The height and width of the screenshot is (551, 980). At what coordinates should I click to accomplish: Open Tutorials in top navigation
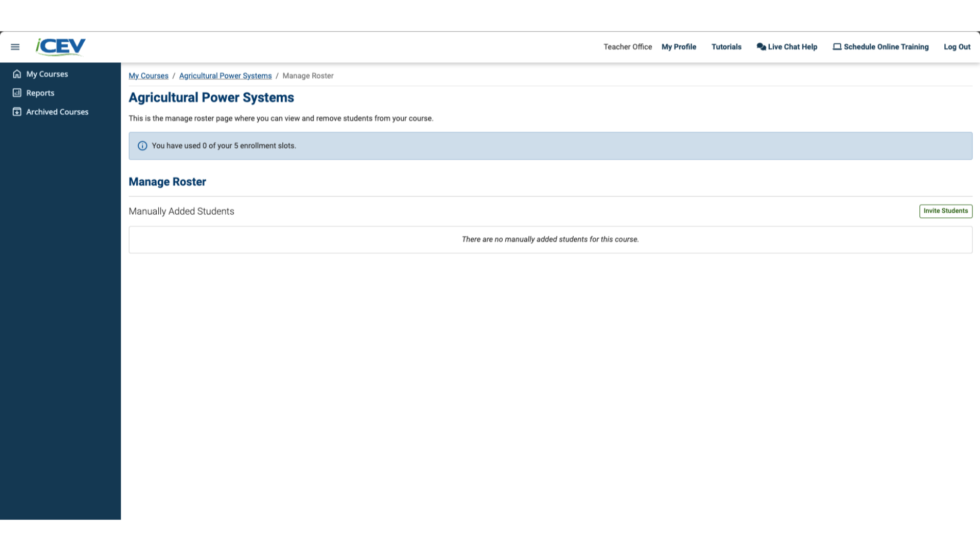[x=726, y=46]
